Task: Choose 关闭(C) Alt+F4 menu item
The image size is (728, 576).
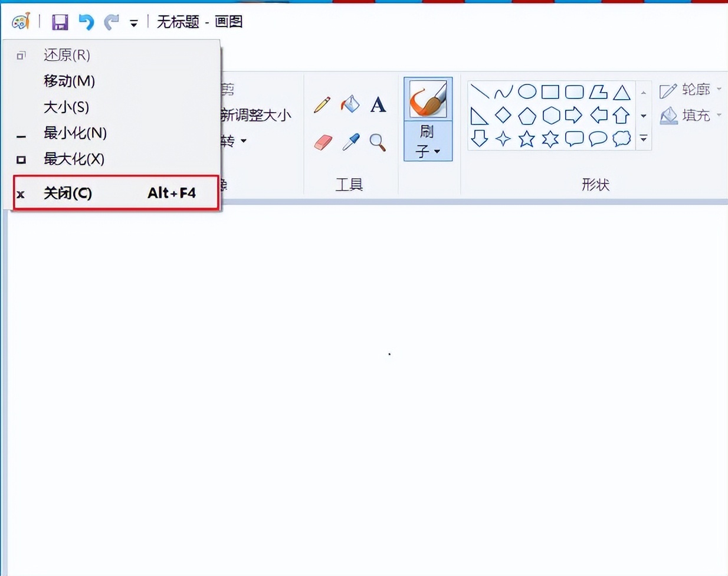Action: [116, 193]
